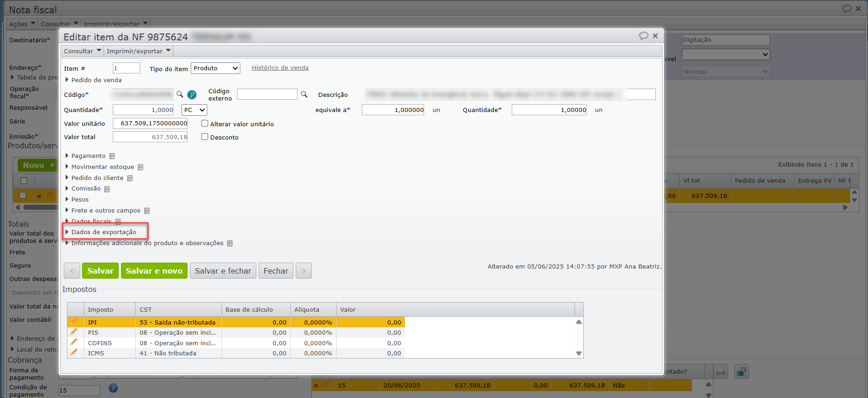The image size is (868, 398).
Task: Click the note icon next to Pedido do cliente
Action: (x=130, y=178)
